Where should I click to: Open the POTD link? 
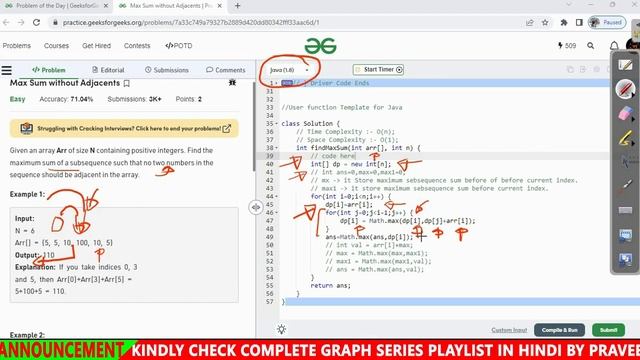tap(179, 46)
